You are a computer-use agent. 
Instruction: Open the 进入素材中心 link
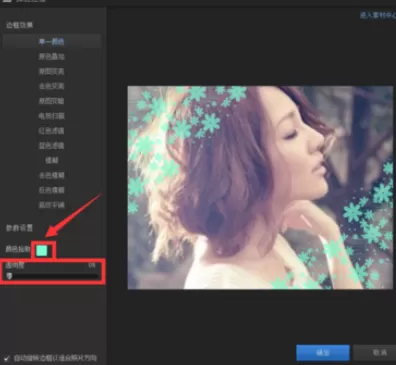(378, 15)
